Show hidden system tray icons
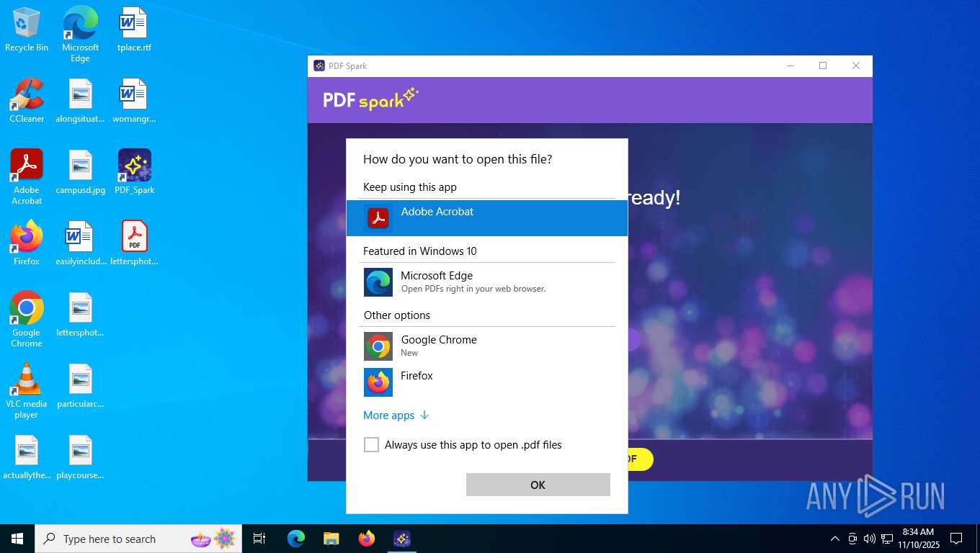The image size is (980, 553). [835, 539]
